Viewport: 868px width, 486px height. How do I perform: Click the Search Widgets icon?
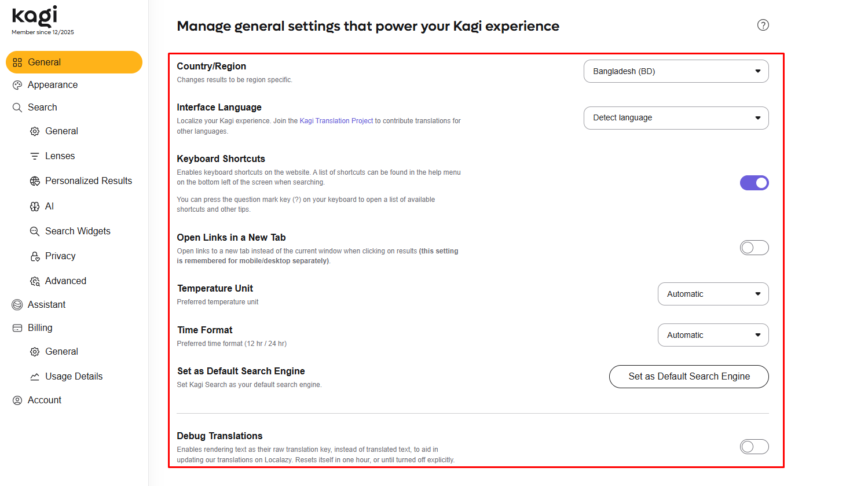pyautogui.click(x=35, y=231)
